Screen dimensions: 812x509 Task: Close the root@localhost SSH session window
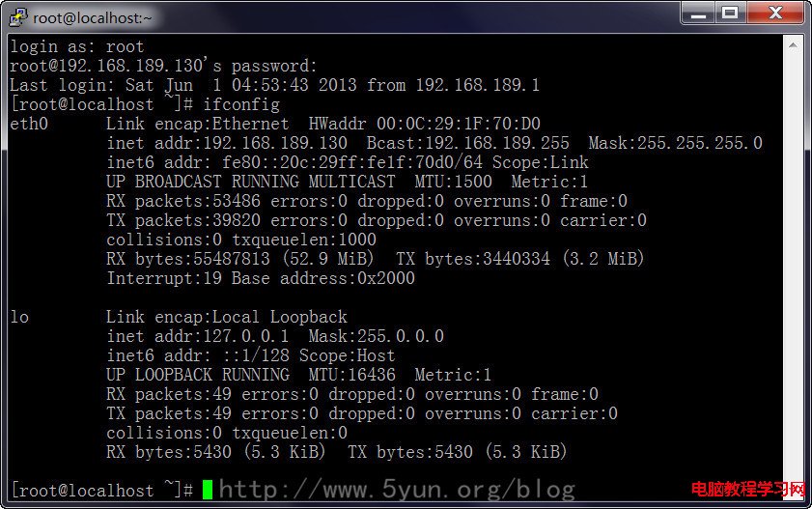[775, 13]
